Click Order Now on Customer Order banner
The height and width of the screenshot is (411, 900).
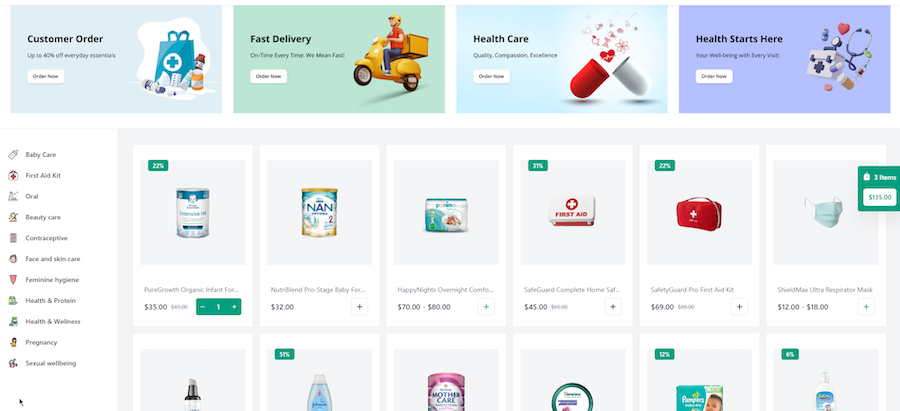pyautogui.click(x=45, y=76)
